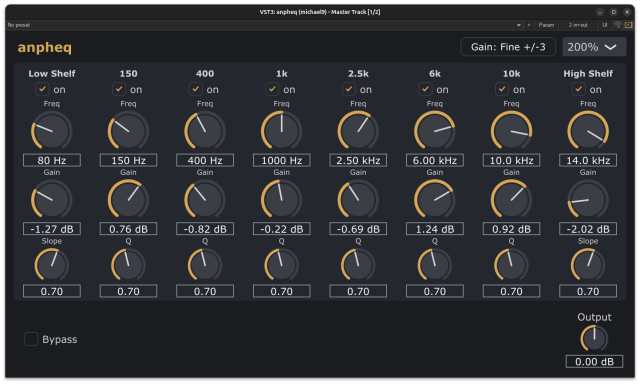Screen dimensions: 640x384
Task: Open the 2 in/out routing button
Action: click(578, 25)
